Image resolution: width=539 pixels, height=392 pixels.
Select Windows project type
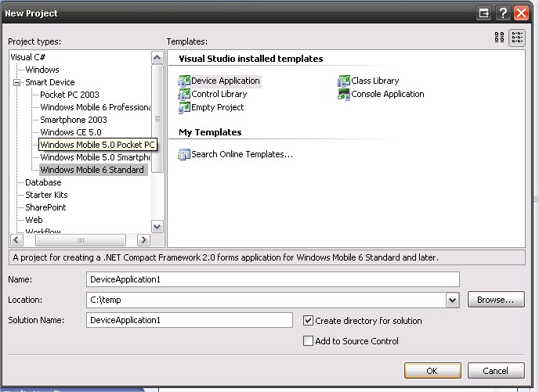pyautogui.click(x=42, y=70)
